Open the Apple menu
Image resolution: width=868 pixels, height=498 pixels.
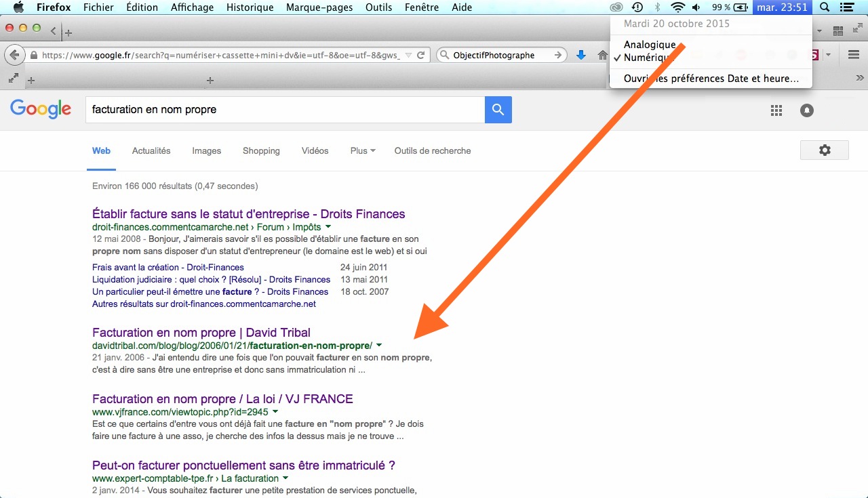(x=18, y=7)
